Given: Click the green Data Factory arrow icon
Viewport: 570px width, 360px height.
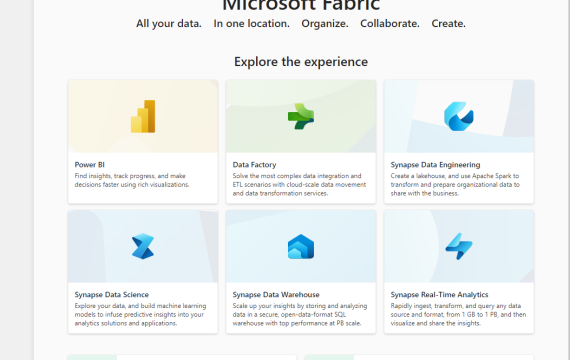Looking at the screenshot, I should 301,116.
